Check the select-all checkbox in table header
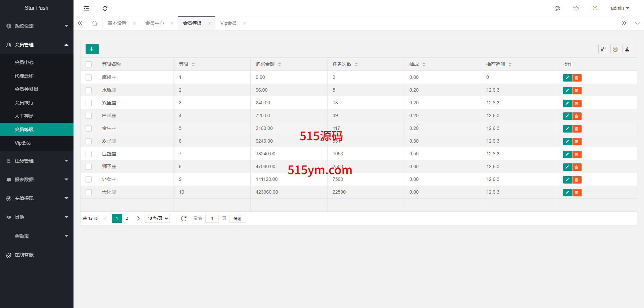Image resolution: width=644 pixels, height=308 pixels. (x=89, y=64)
